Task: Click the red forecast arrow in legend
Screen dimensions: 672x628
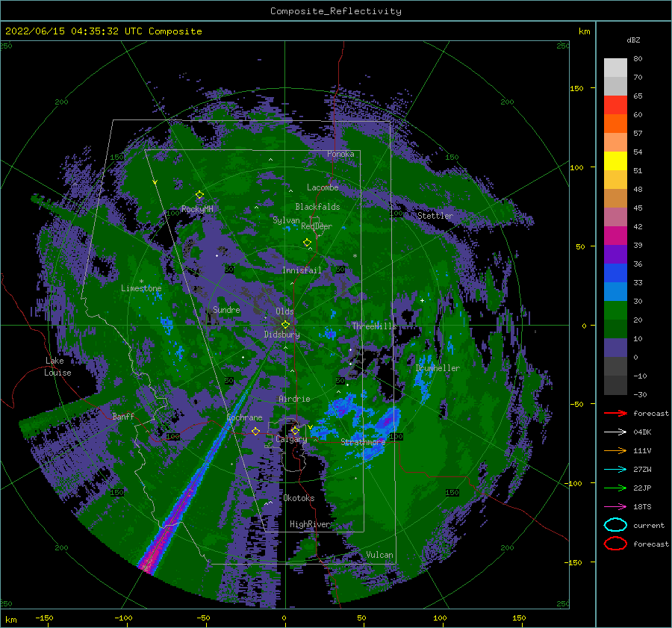Action: tap(615, 413)
